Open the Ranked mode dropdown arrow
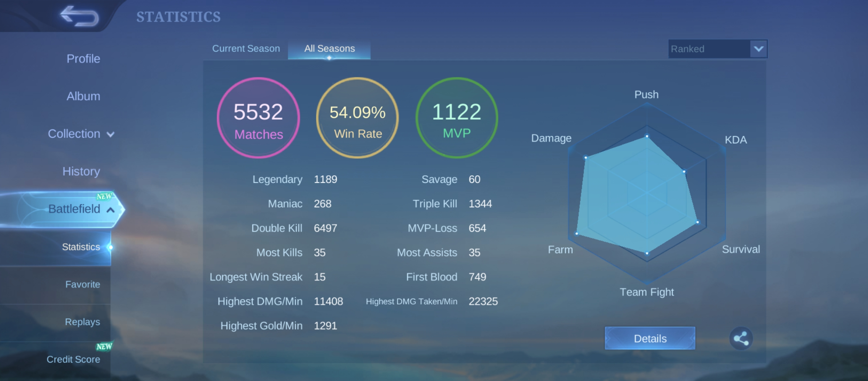 [x=758, y=49]
